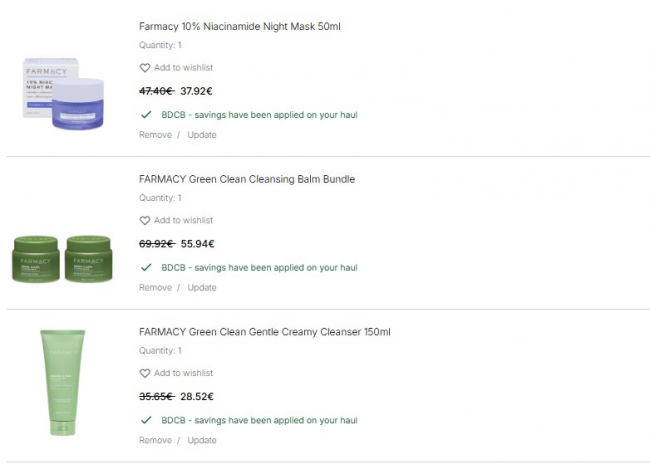Update the Gentle Creamy Cleanser 150ml item

point(202,441)
